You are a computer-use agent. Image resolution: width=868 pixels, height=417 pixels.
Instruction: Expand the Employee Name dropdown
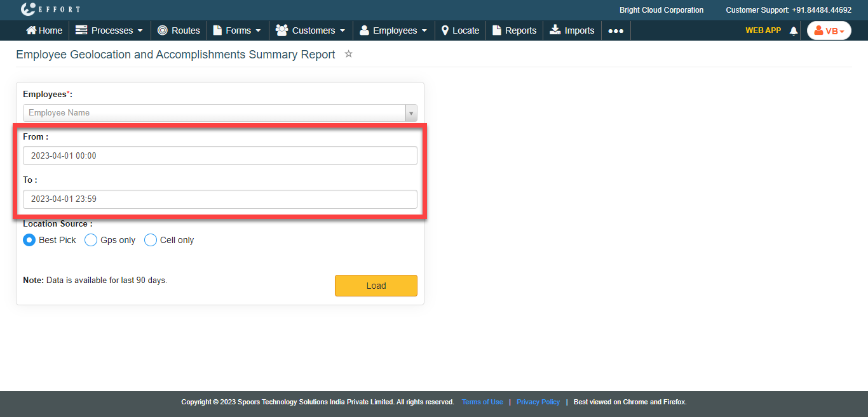click(411, 113)
